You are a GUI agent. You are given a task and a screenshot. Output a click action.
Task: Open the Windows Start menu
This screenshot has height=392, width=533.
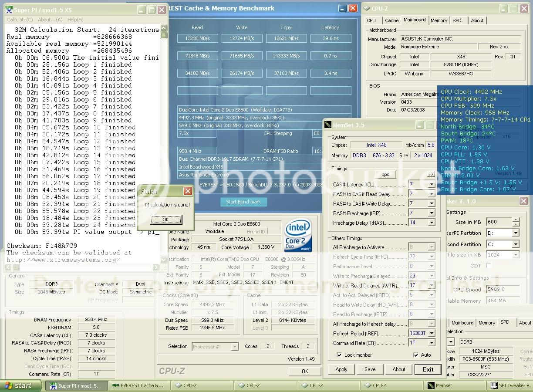click(21, 385)
